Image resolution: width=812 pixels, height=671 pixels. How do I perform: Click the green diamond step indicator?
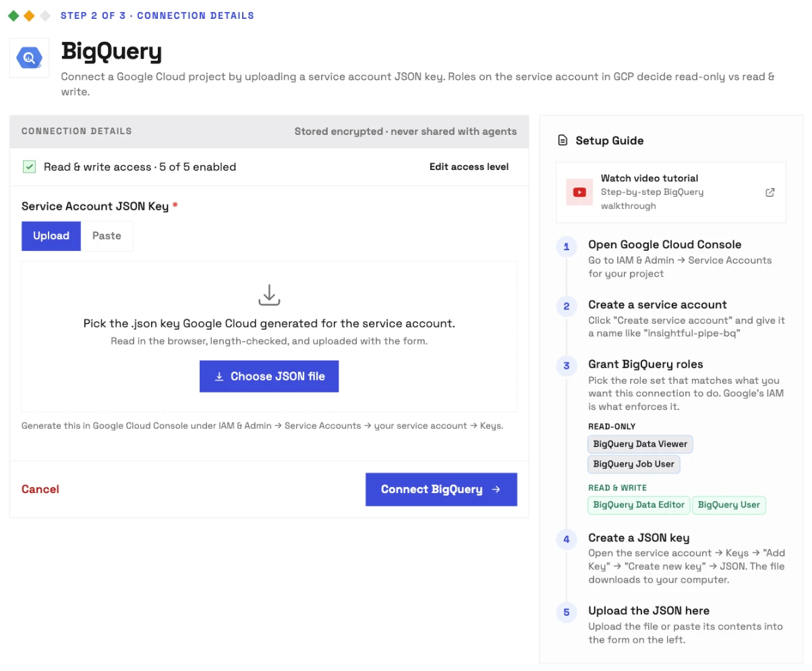pyautogui.click(x=13, y=16)
